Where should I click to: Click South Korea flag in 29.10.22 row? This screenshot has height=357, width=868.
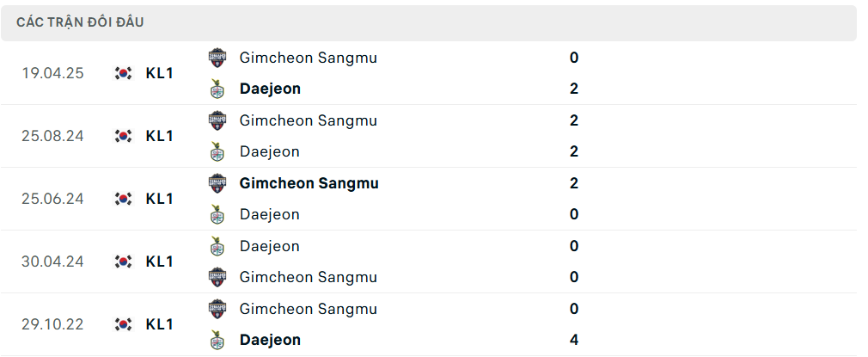[124, 324]
